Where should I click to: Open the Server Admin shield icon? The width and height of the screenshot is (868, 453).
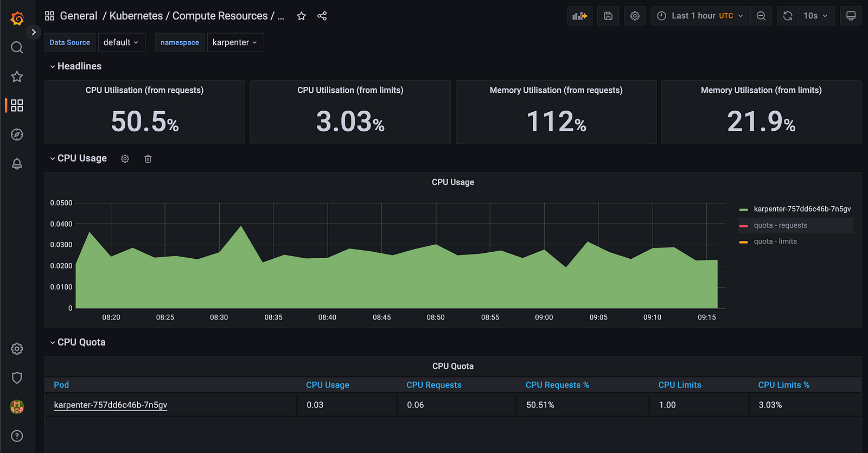17,378
